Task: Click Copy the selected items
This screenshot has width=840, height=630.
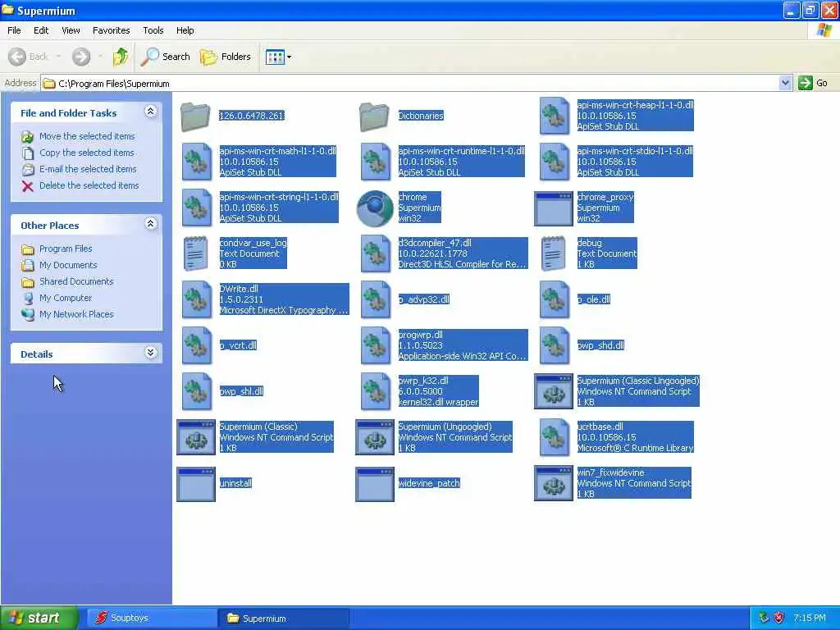Action: click(86, 153)
